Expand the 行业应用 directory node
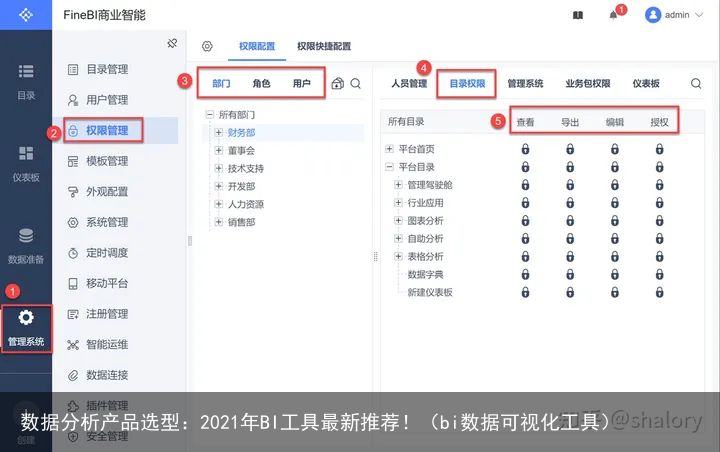Image resolution: width=720 pixels, height=452 pixels. (x=399, y=203)
